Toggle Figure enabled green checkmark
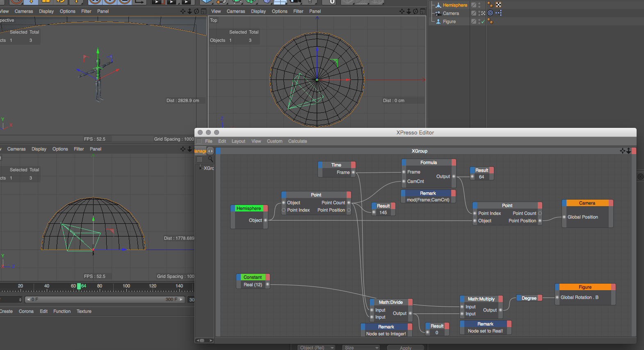 (483, 21)
